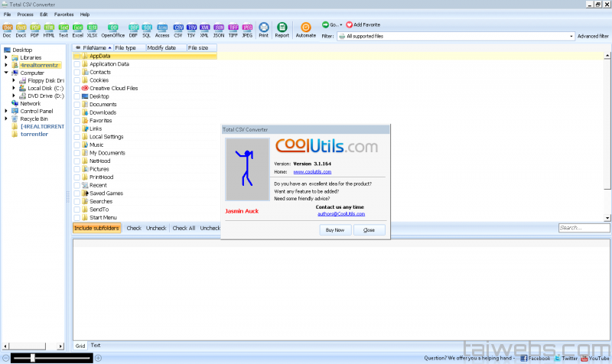Select the XML conversion icon

tap(206, 28)
